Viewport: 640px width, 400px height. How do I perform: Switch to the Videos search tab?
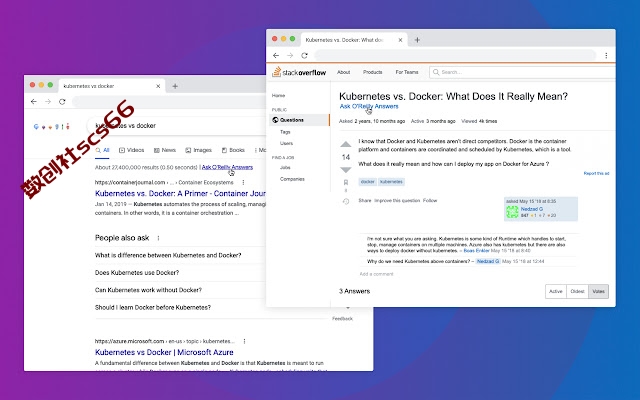131,150
